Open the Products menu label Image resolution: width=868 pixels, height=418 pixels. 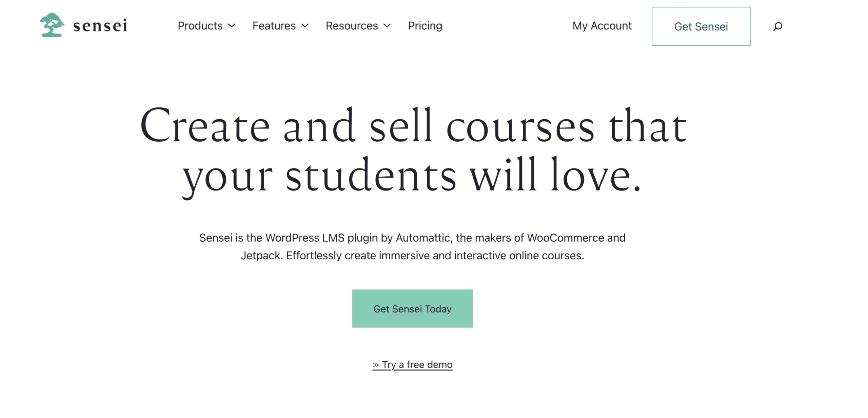point(200,26)
